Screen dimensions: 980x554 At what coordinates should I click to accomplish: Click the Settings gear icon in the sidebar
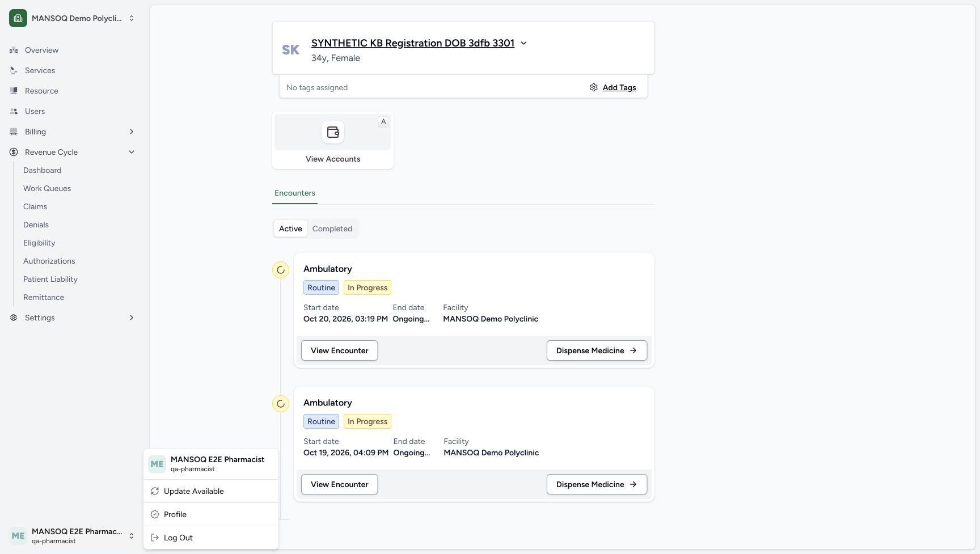pyautogui.click(x=14, y=318)
